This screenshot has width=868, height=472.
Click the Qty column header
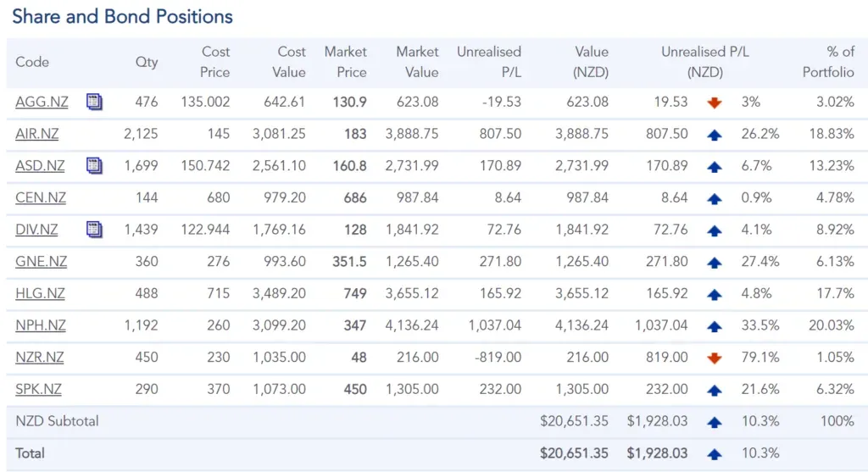[147, 62]
